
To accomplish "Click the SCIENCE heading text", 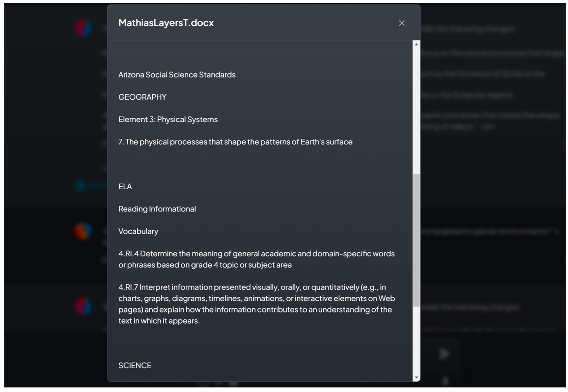I will click(135, 365).
